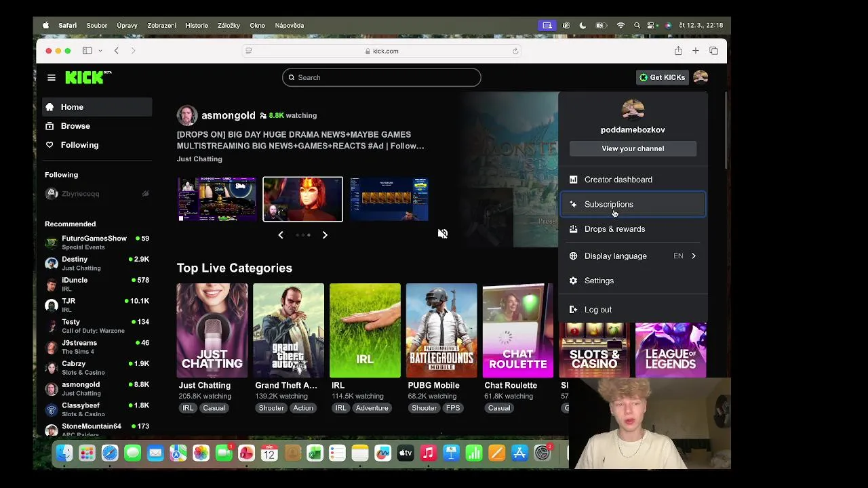
Task: Click Safari back navigation arrow
Action: click(x=117, y=51)
